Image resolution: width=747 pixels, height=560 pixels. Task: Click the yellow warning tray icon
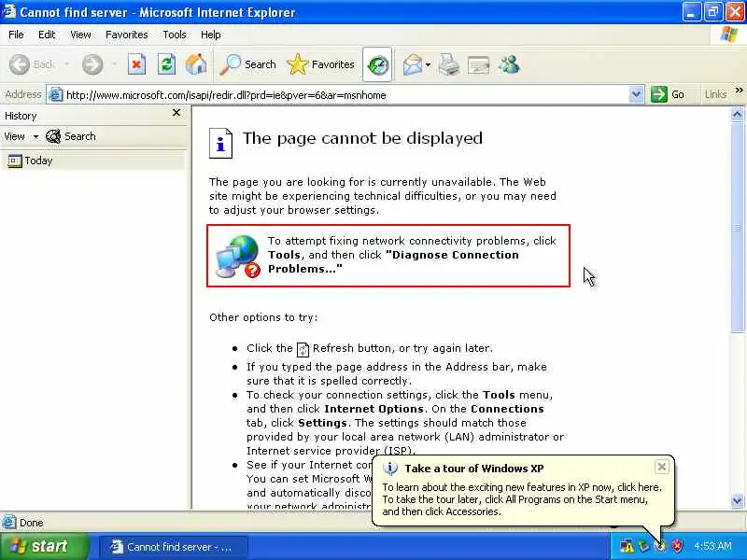(627, 546)
